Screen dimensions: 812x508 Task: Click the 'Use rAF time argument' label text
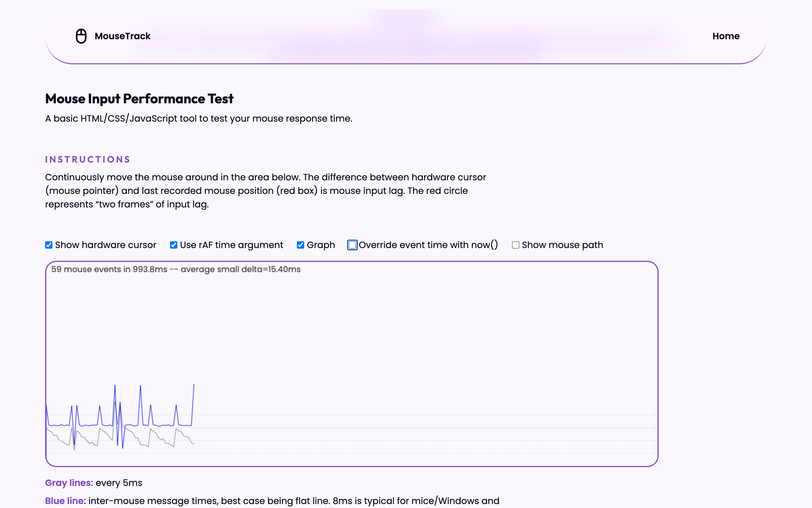[231, 245]
